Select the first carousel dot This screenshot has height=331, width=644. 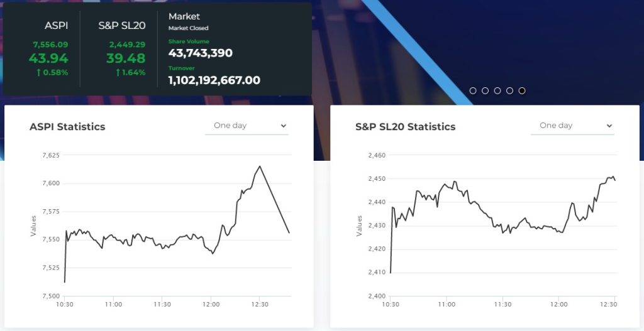pos(473,90)
